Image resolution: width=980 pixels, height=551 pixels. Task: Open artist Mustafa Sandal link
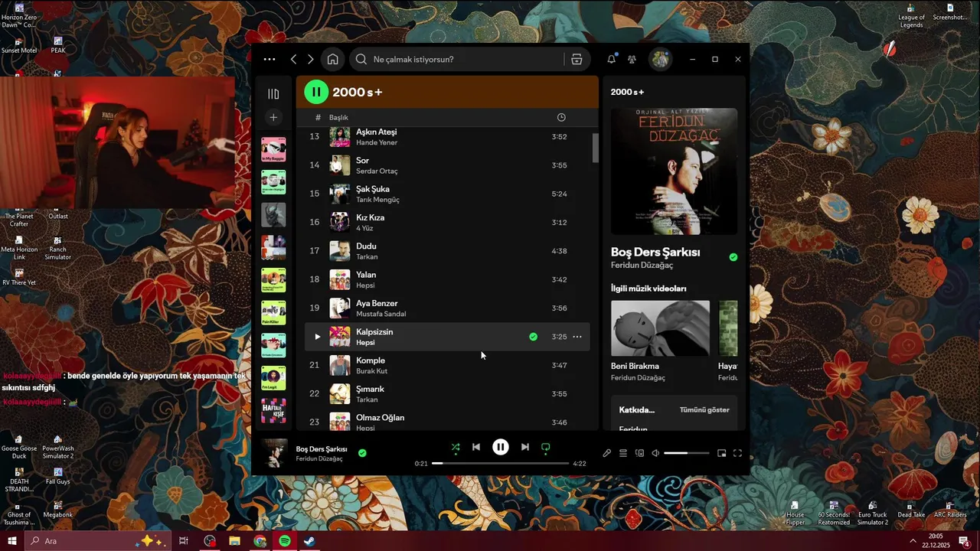click(381, 314)
